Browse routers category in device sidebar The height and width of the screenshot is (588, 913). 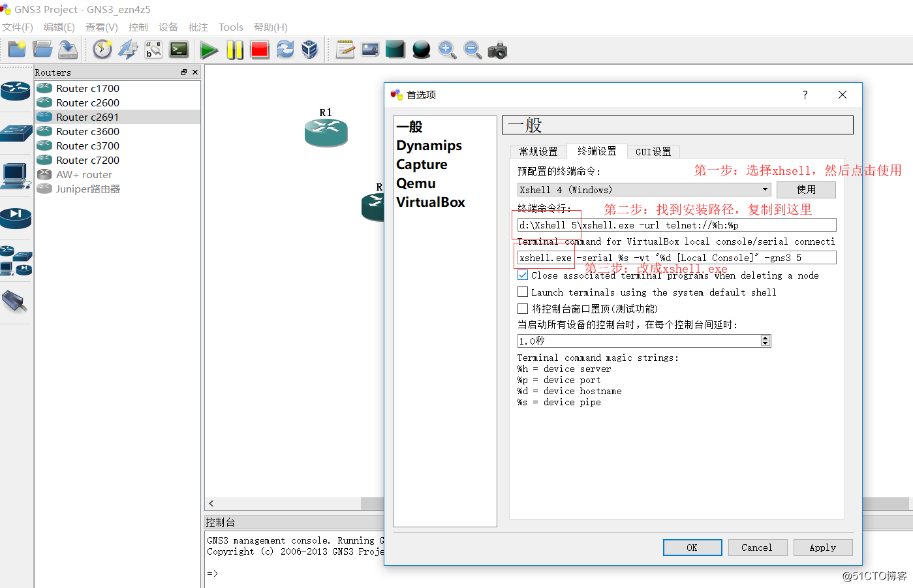click(x=16, y=91)
